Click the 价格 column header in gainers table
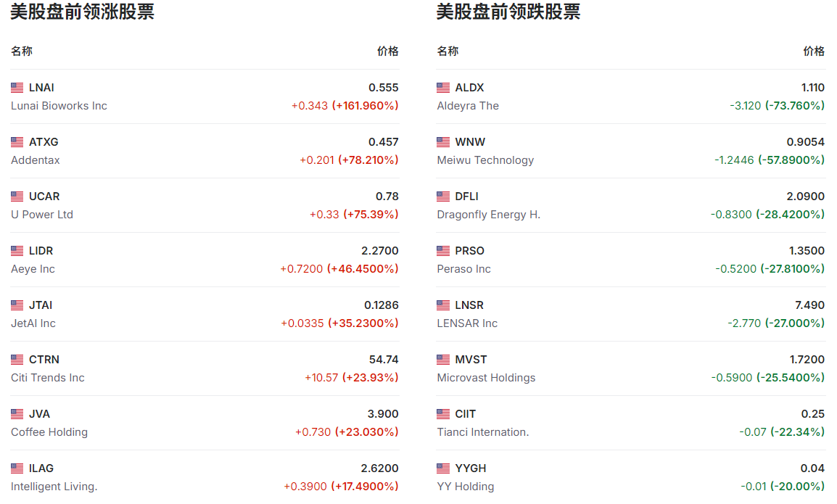Image resolution: width=837 pixels, height=504 pixels. coord(387,51)
